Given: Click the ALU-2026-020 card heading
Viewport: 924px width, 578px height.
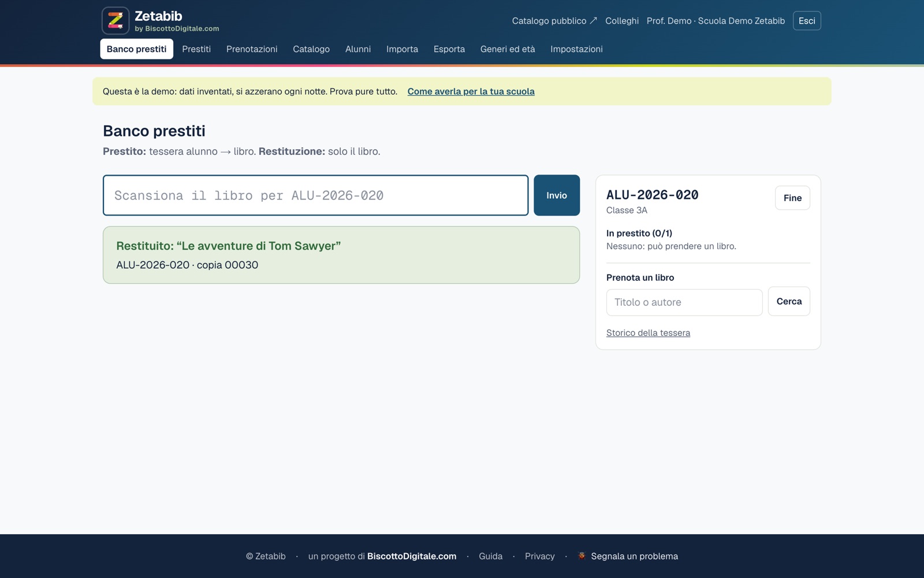Looking at the screenshot, I should [x=653, y=195].
